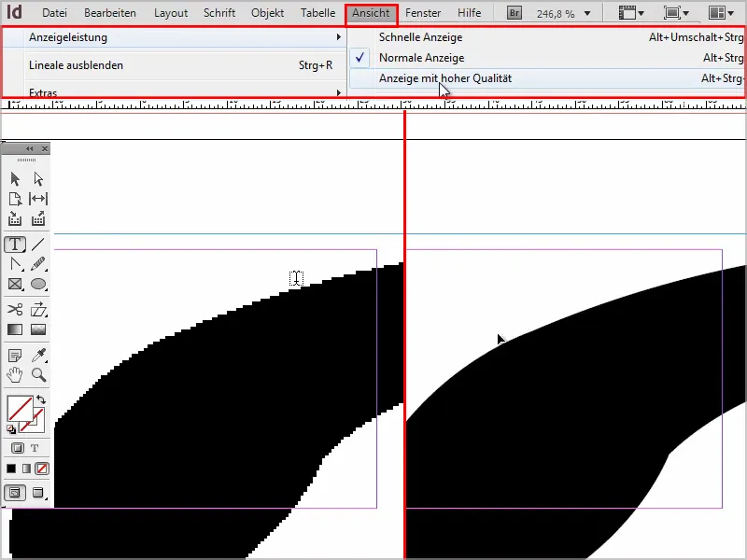The height and width of the screenshot is (560, 747).
Task: Choose the Gap tool
Action: tap(38, 199)
